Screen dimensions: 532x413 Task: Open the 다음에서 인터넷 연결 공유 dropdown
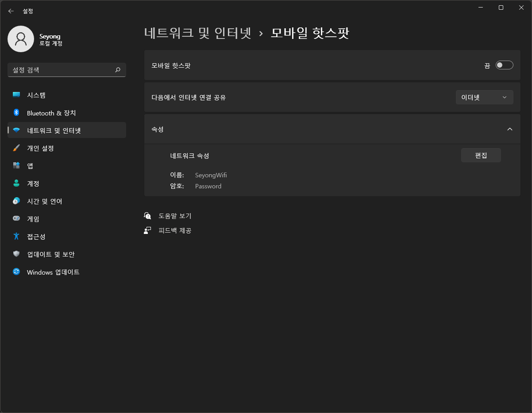[484, 97]
